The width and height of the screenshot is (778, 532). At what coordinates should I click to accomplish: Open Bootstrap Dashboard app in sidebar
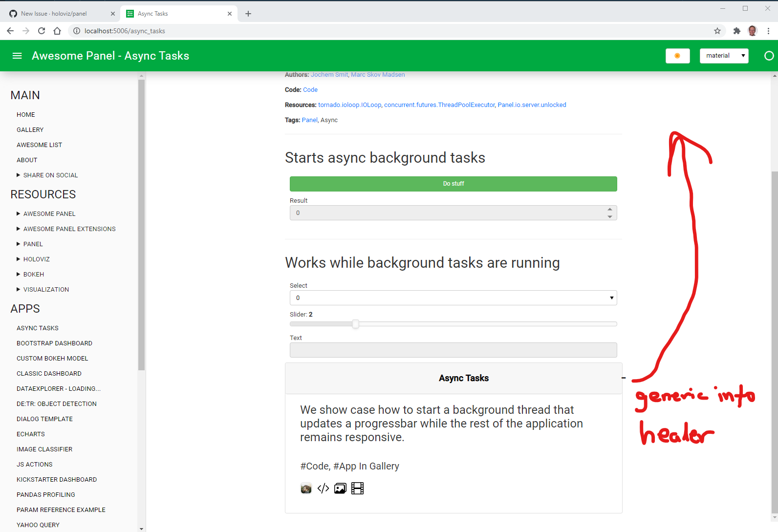tap(54, 343)
